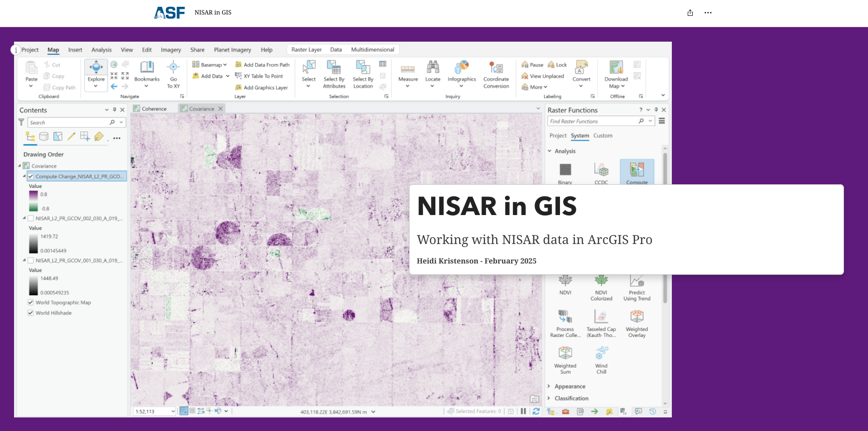Open Download Map tool
Viewport: 868px width, 431px height.
click(x=616, y=75)
